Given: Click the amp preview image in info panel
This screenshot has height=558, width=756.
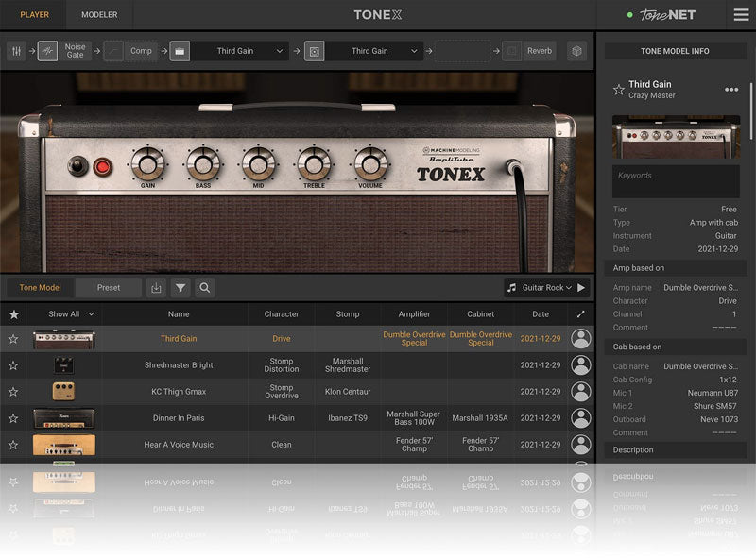Looking at the screenshot, I should (x=676, y=137).
